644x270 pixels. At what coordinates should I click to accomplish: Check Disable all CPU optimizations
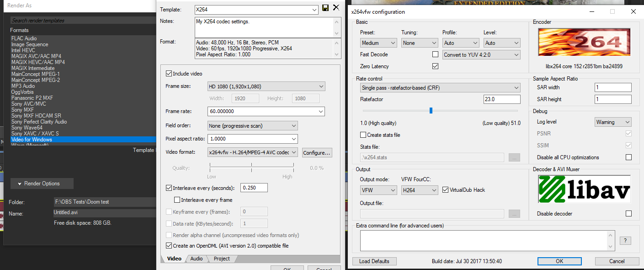pyautogui.click(x=628, y=157)
